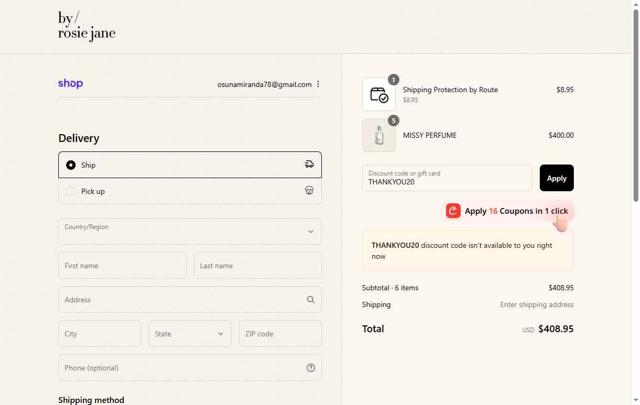Image resolution: width=640 pixels, height=405 pixels.
Task: Open account options menu beside email
Action: (x=318, y=84)
